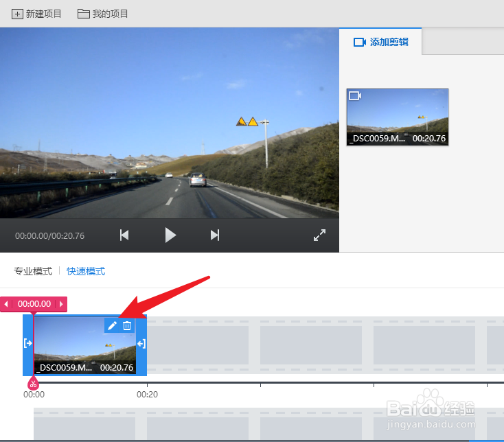Switch to 专业模式 professional mode
504x442 pixels.
tap(33, 271)
